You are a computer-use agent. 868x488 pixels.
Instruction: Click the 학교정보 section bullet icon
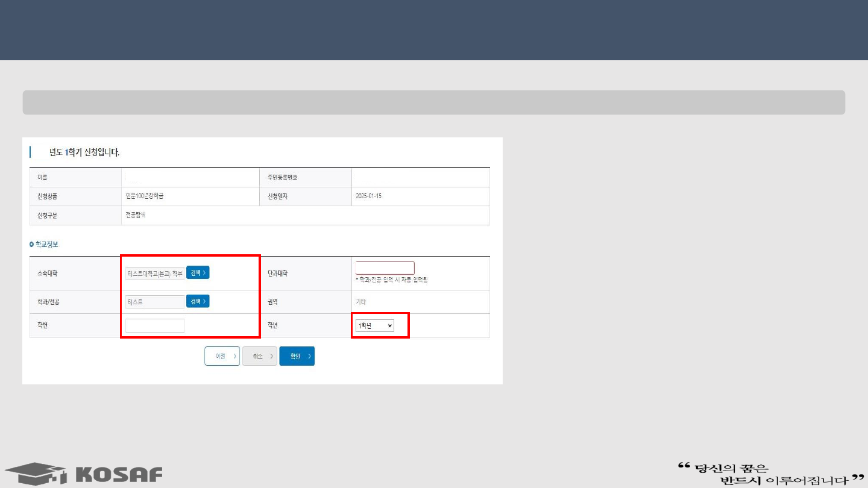tap(32, 245)
